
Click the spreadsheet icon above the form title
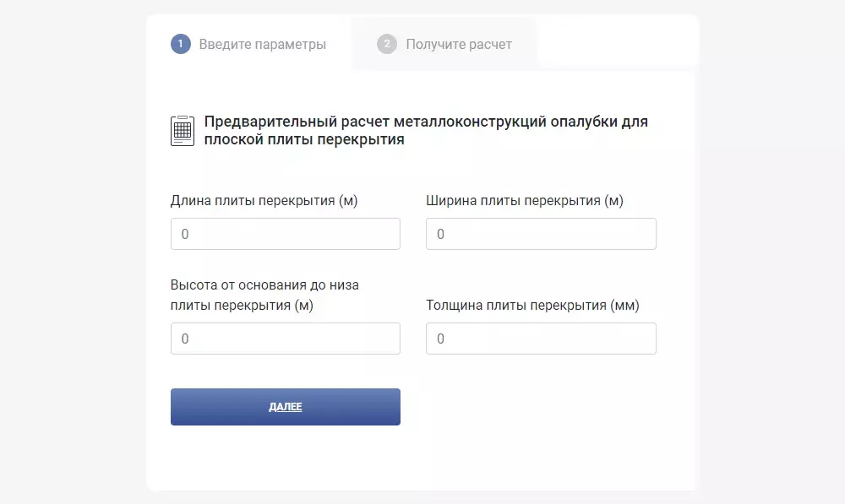pos(182,129)
